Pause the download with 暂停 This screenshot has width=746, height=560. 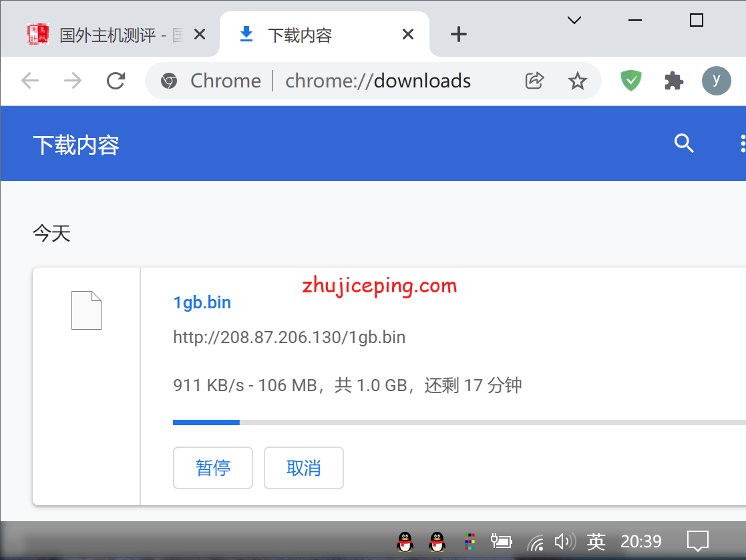pos(212,468)
